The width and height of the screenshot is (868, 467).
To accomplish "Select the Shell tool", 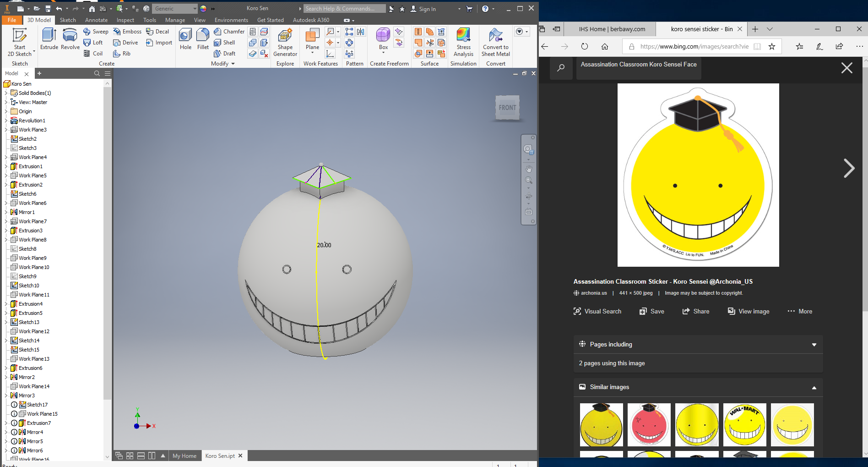I will (224, 43).
